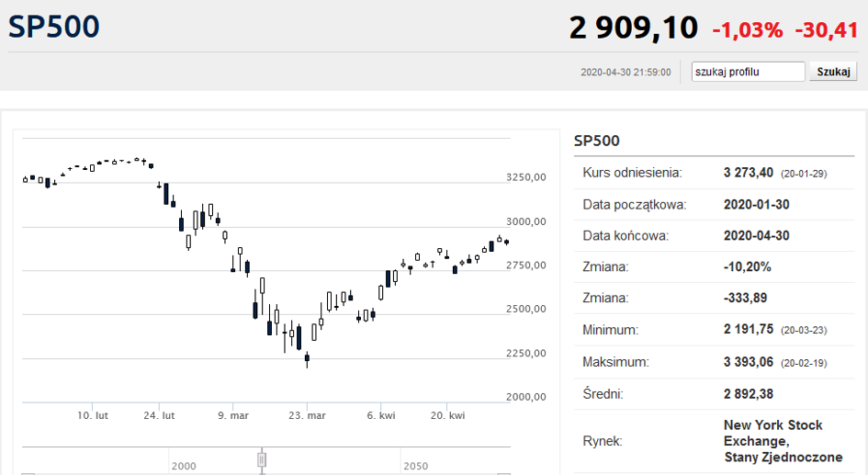Click the candlestick at the 23 March low
The height and width of the screenshot is (475, 868).
[307, 358]
